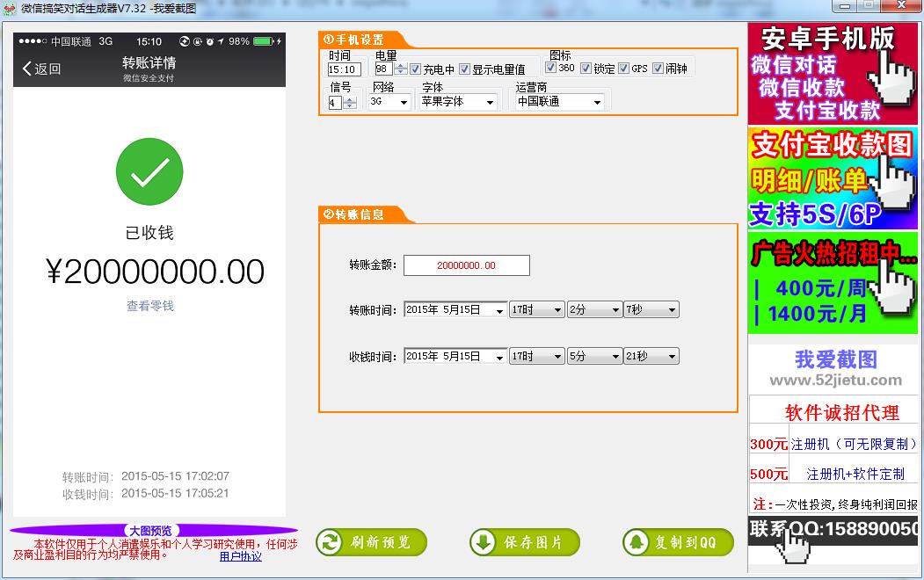
Task: Click the copy-to-QQ upload icon
Action: tap(637, 542)
